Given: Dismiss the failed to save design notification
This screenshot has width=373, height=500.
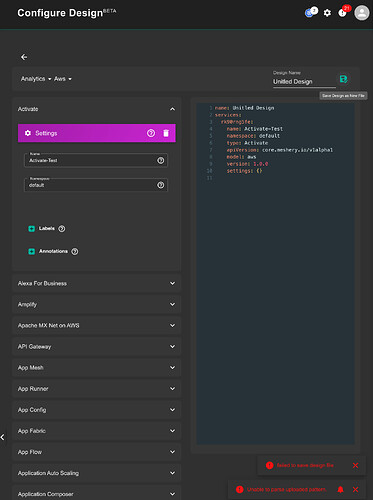Looking at the screenshot, I should 355,465.
